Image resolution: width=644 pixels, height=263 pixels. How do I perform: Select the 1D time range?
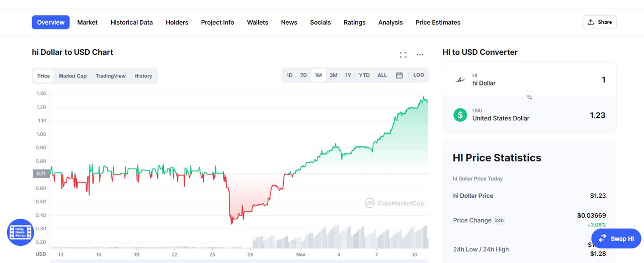pos(289,75)
